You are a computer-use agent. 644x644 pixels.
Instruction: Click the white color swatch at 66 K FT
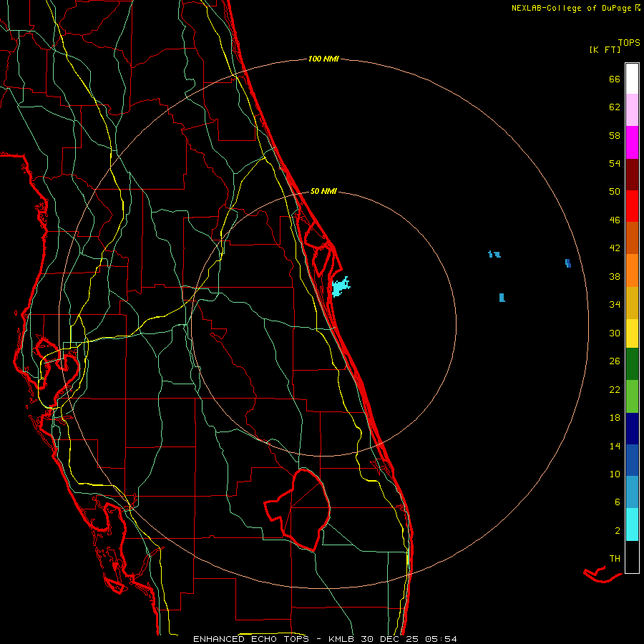pyautogui.click(x=632, y=79)
